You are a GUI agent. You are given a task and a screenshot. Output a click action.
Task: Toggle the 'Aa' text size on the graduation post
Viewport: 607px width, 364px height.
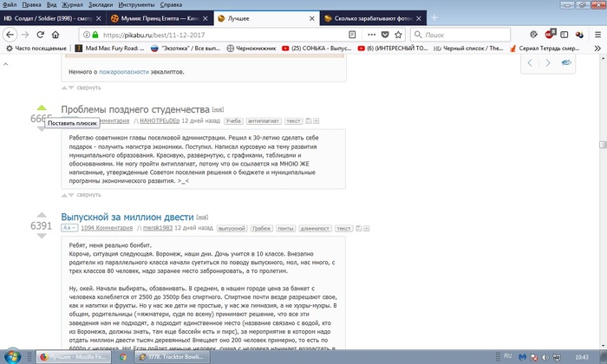pyautogui.click(x=69, y=227)
